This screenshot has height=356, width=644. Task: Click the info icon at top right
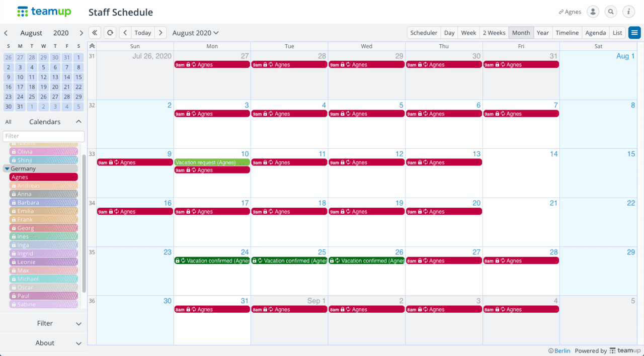pos(628,12)
